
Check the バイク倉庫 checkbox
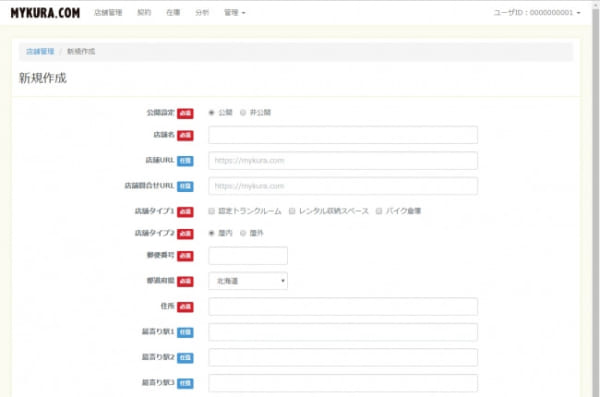[x=379, y=211]
